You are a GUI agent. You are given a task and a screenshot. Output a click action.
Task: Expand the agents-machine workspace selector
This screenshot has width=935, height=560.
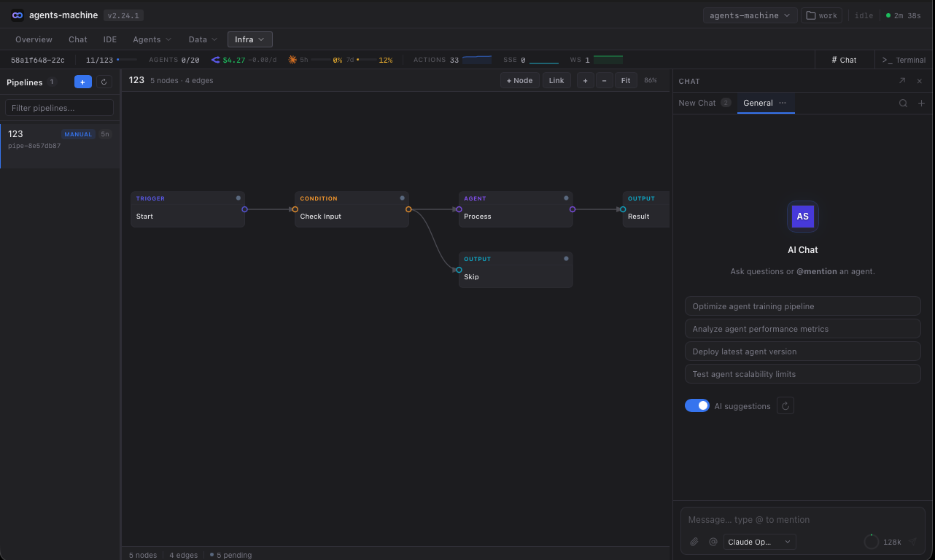(x=749, y=15)
